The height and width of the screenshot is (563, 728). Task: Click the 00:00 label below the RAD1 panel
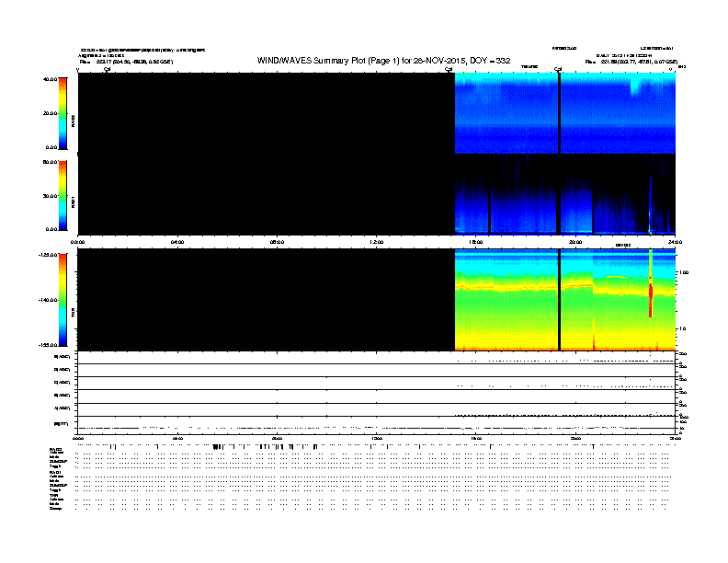pos(77,242)
